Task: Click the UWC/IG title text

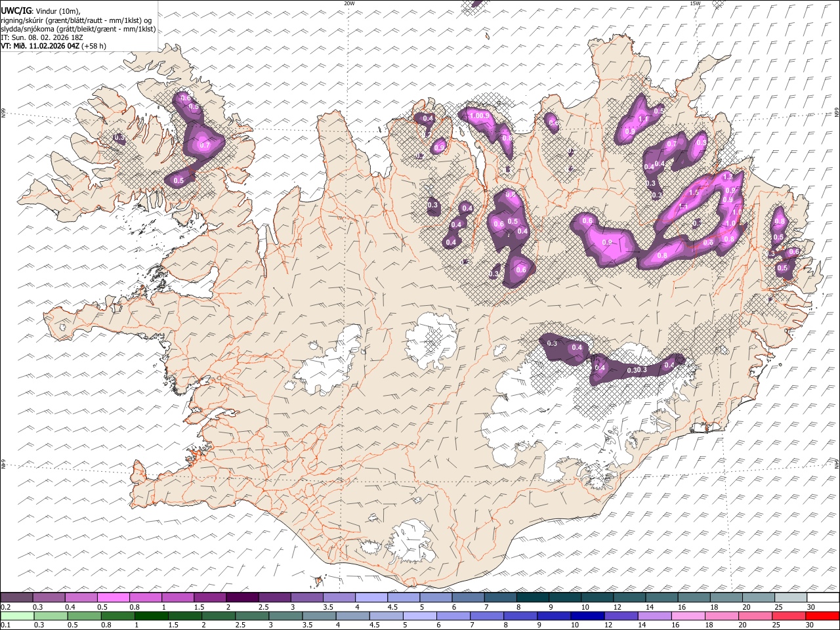Action: [x=16, y=11]
